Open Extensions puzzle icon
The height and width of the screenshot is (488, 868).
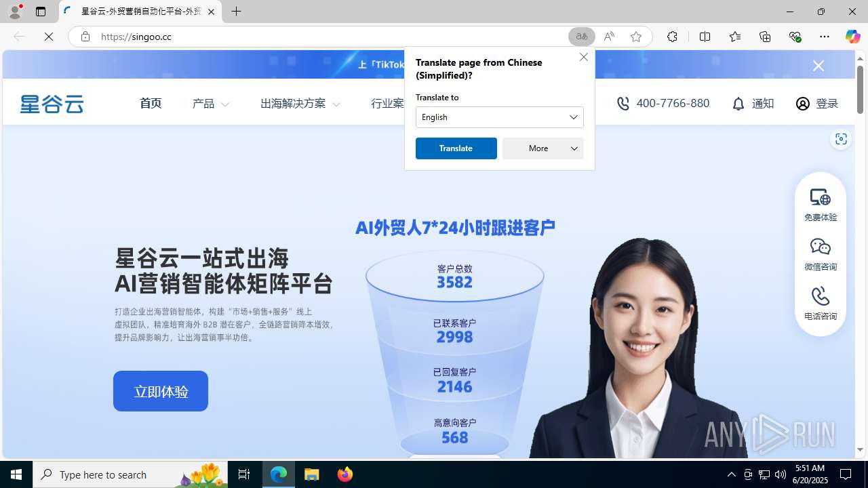coord(672,37)
